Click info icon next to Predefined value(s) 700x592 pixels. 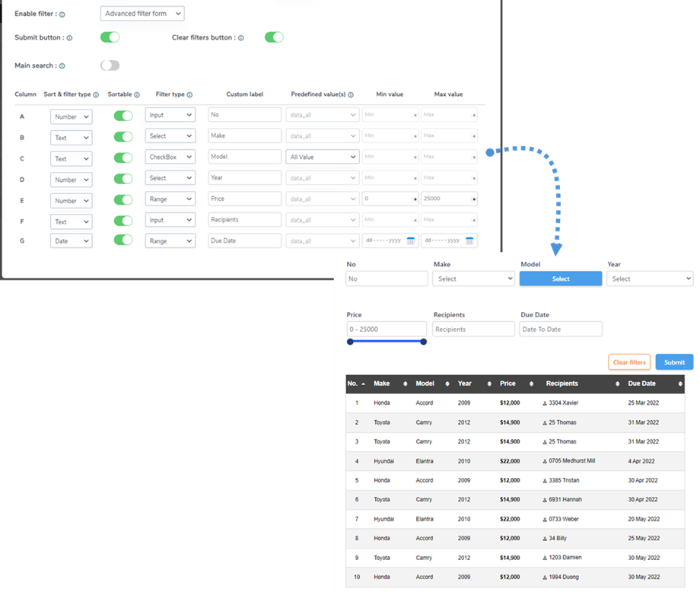coord(351,95)
